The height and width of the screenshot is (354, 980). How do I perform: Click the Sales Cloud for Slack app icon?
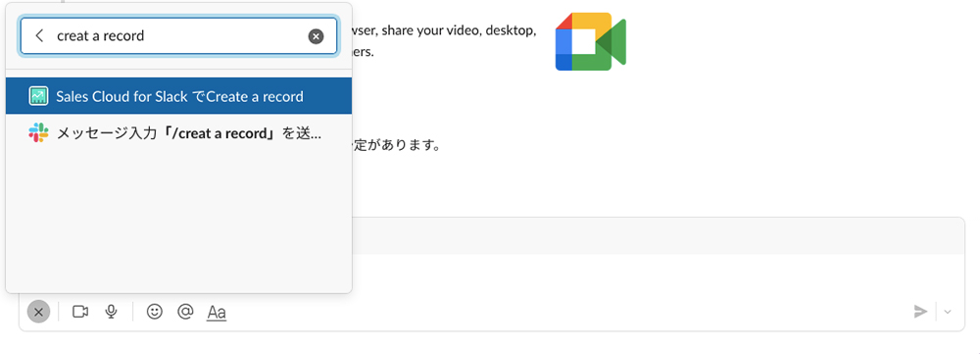click(39, 96)
